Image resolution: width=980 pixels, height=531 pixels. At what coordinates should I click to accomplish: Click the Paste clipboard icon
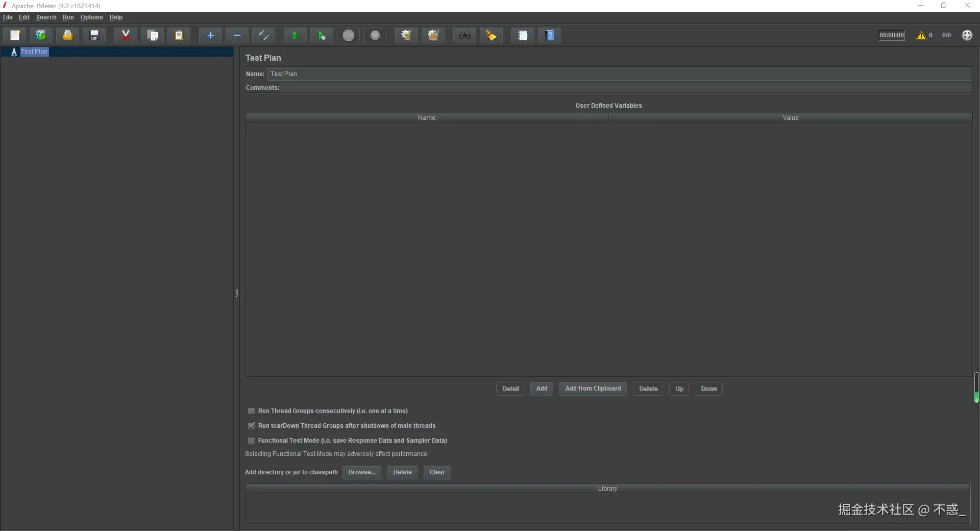[179, 35]
